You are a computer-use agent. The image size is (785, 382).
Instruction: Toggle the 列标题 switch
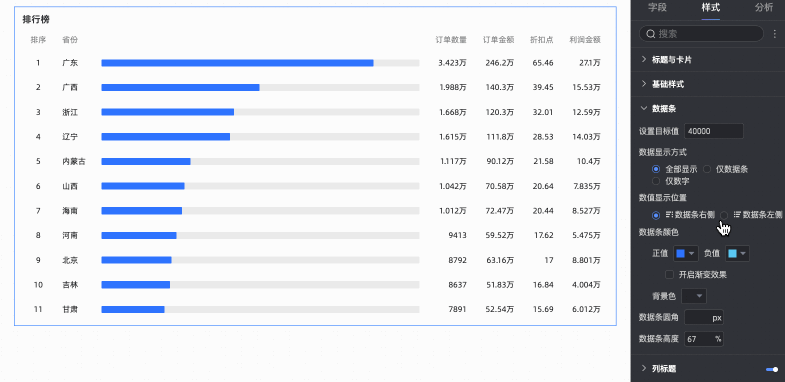click(x=772, y=369)
